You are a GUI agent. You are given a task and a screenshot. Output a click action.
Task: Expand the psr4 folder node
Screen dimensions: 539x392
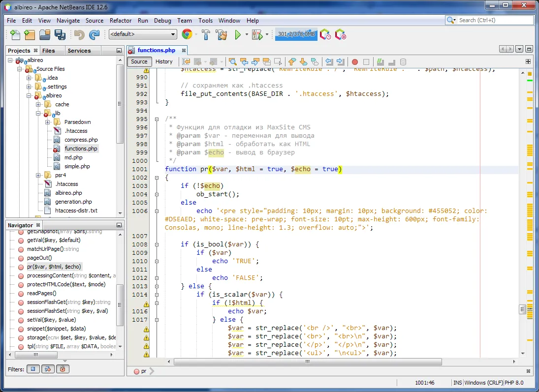(39, 175)
